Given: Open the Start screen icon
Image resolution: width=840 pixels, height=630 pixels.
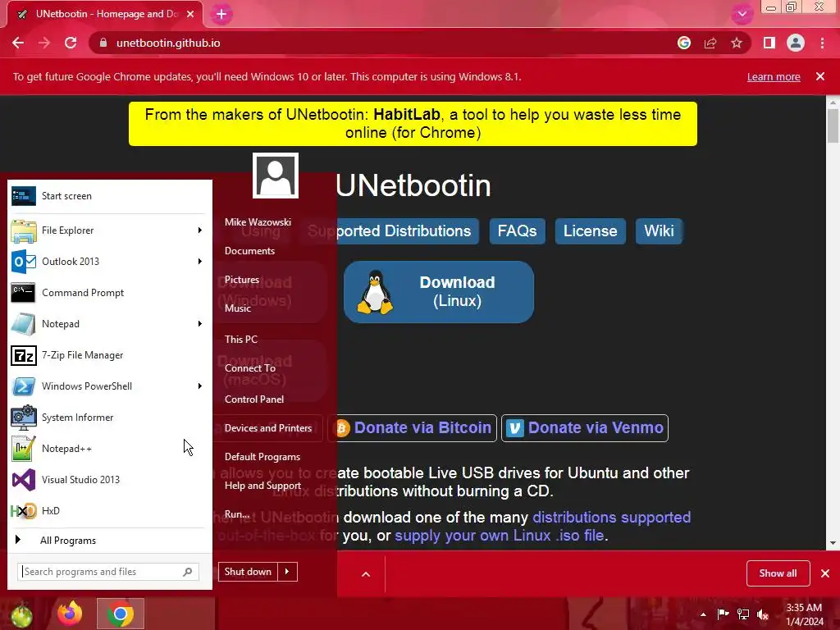Looking at the screenshot, I should [24, 196].
